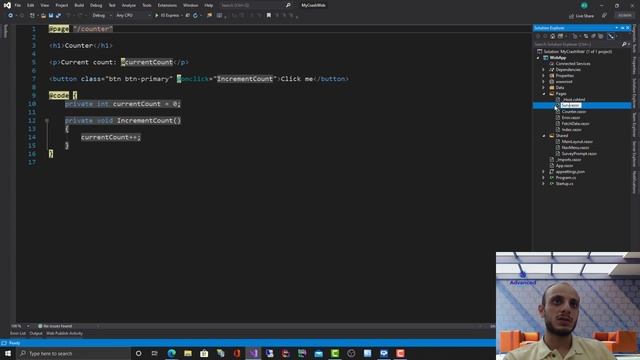Viewport: 640px width, 360px height.
Task: Open the Help menu
Action: tap(209, 5)
